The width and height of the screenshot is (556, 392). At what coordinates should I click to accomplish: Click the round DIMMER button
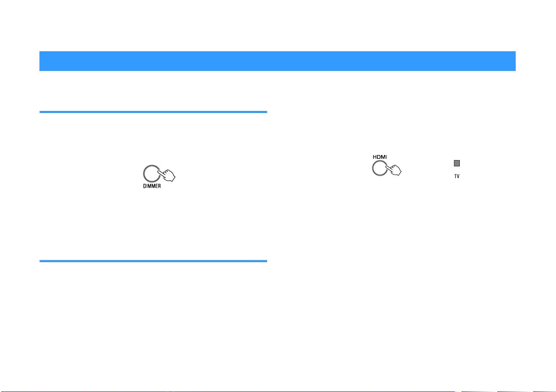152,174
